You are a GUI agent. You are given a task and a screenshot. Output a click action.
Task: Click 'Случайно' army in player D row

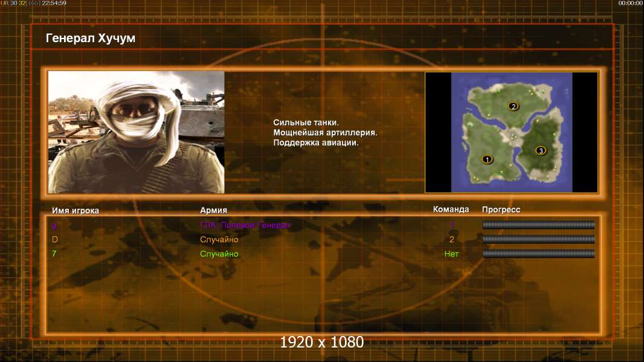(219, 240)
